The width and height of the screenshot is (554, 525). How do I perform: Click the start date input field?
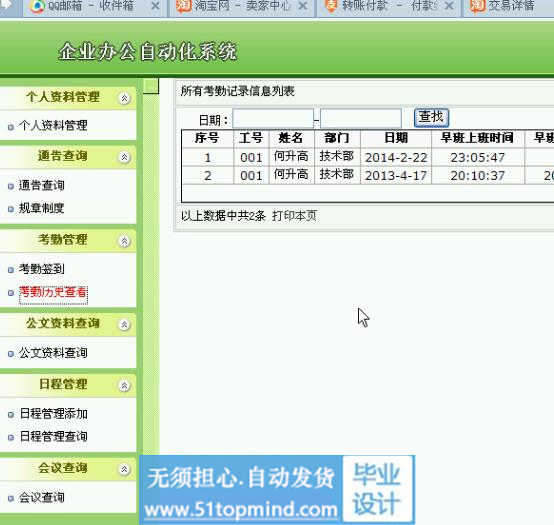click(x=273, y=118)
